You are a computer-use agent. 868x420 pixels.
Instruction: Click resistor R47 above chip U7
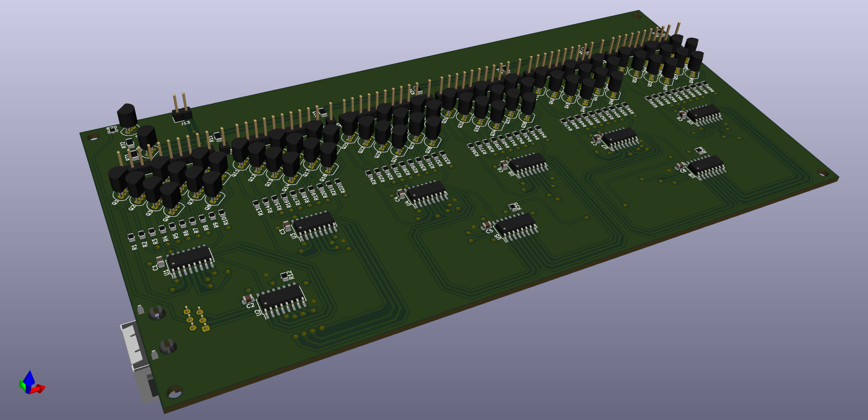pyautogui.click(x=563, y=121)
